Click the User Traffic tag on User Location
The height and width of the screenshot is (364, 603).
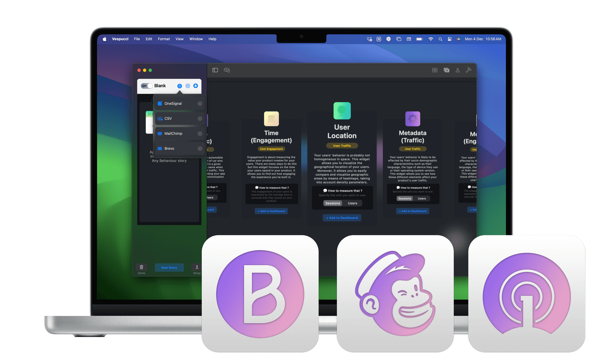[x=342, y=146]
